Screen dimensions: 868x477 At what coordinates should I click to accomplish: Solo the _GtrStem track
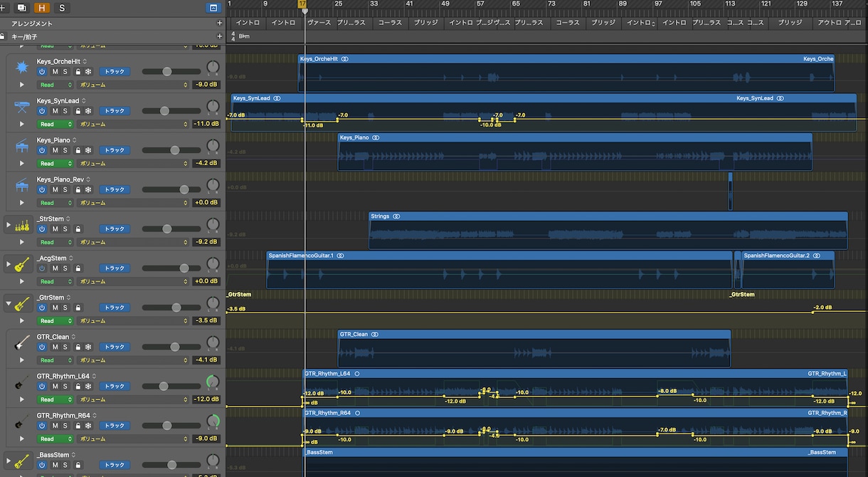tap(65, 308)
